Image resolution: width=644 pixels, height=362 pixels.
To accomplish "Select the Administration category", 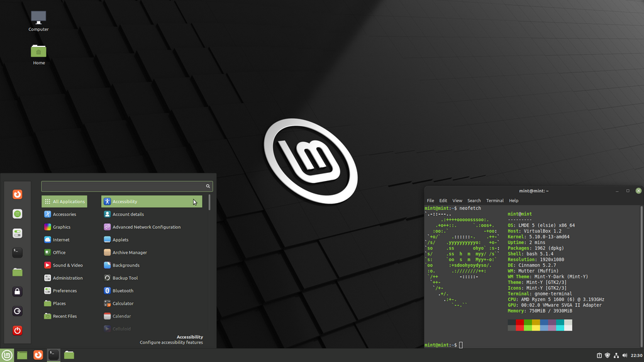I will click(65, 278).
